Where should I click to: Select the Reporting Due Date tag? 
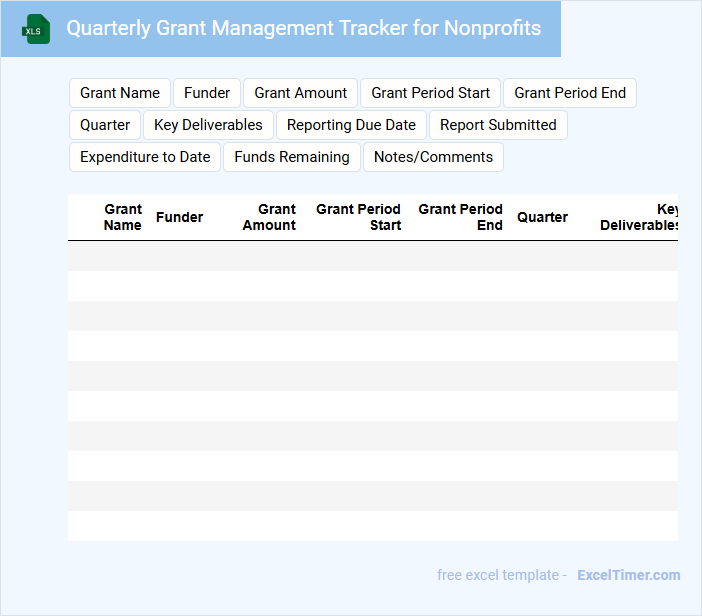[351, 125]
